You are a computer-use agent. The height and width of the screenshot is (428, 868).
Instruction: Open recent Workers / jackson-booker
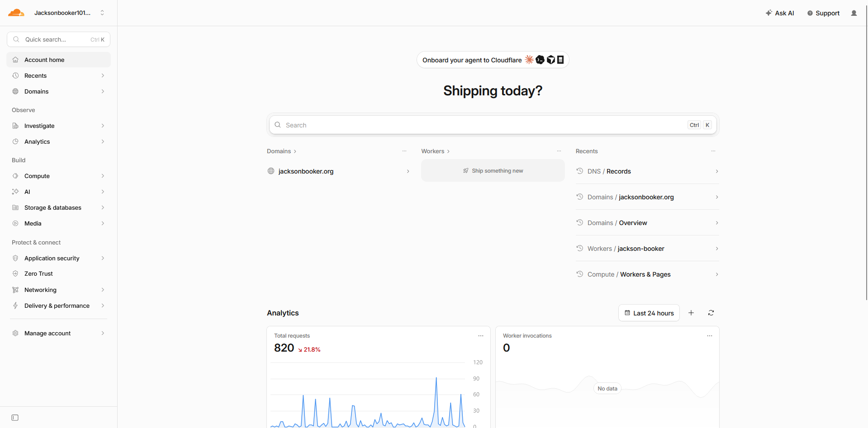(x=647, y=249)
